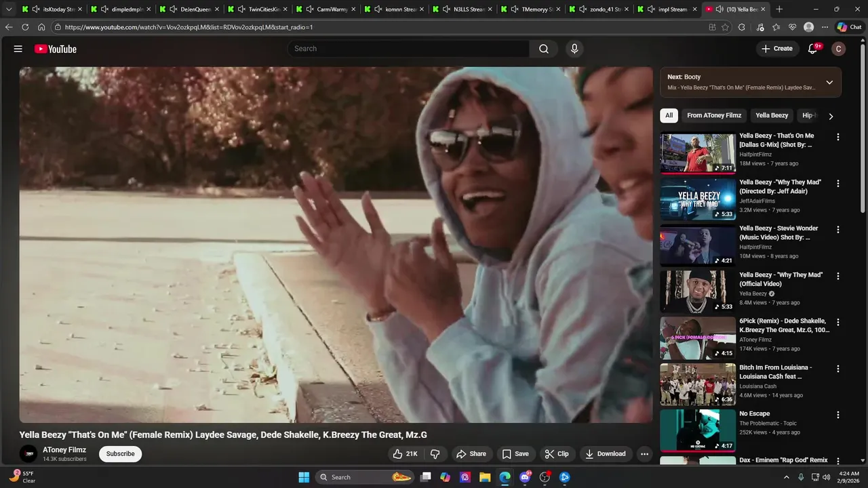Dislike the video with thumbs down
Viewport: 868px width, 488px height.
tap(435, 454)
